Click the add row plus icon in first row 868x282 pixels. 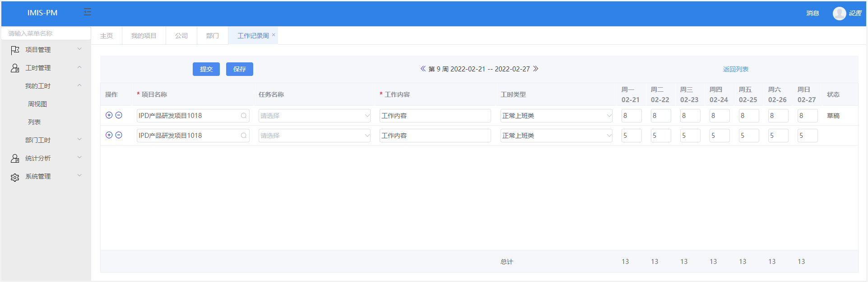click(x=109, y=115)
